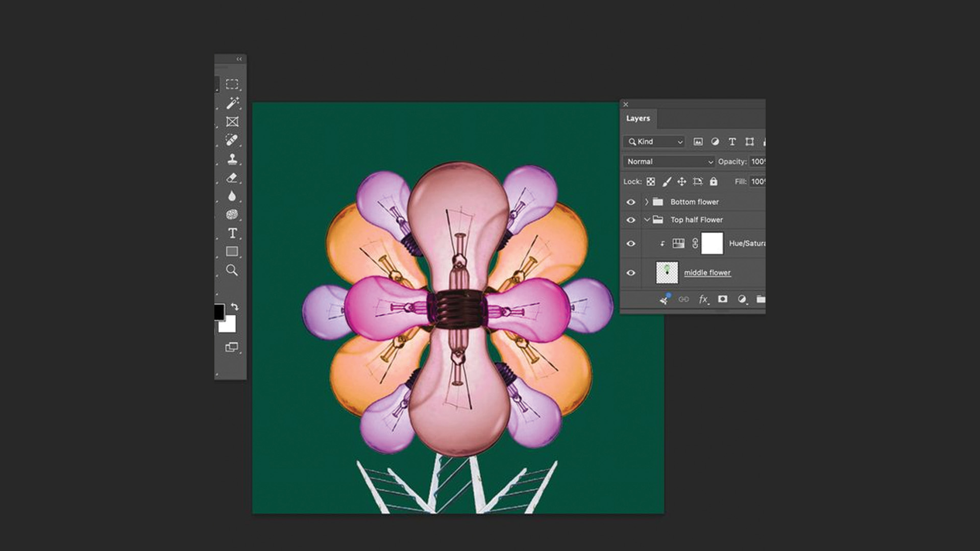Collapse the toolbar with double arrows

(x=239, y=59)
